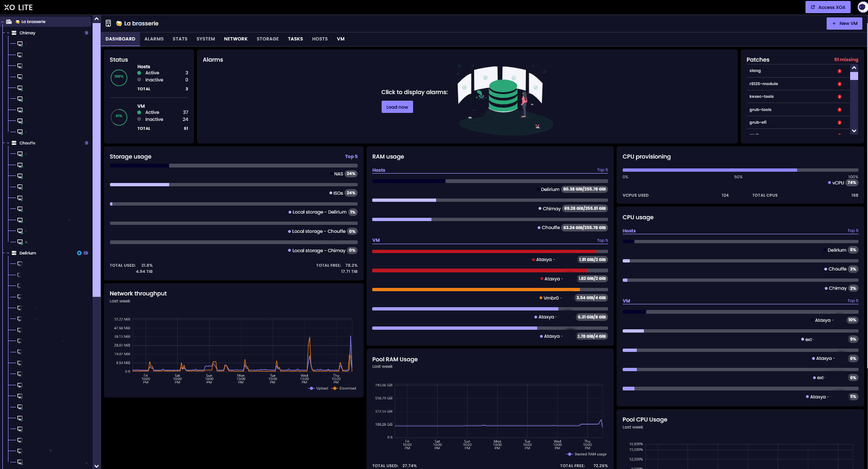Click the pool icon beside the La brasserie header
Screen dimensions: 868x469
108,24
